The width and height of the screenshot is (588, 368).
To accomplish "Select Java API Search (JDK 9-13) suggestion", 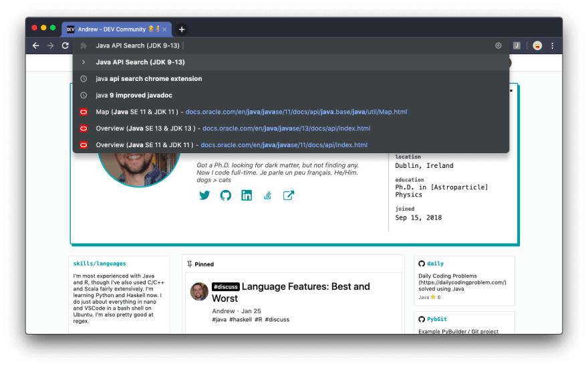I will (x=291, y=62).
